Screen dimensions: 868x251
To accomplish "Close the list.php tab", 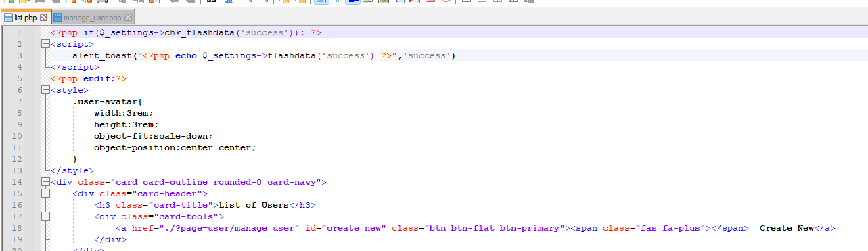I will [44, 18].
